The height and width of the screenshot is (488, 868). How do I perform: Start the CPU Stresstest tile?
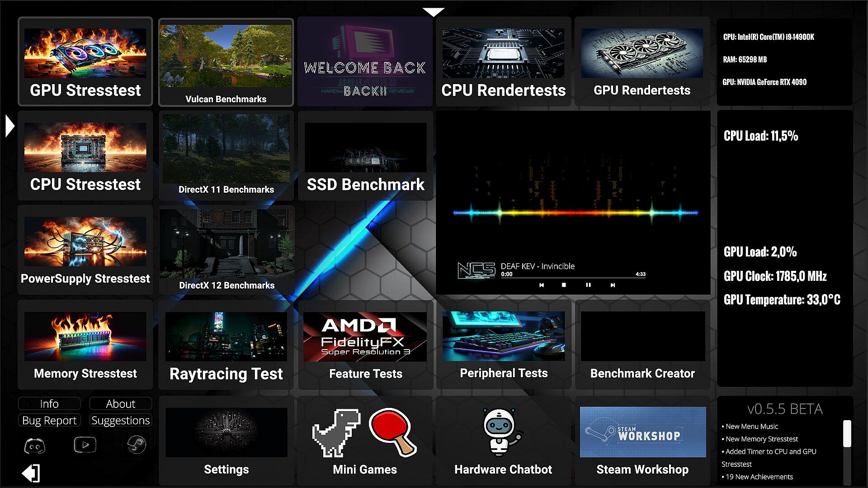[x=85, y=156]
